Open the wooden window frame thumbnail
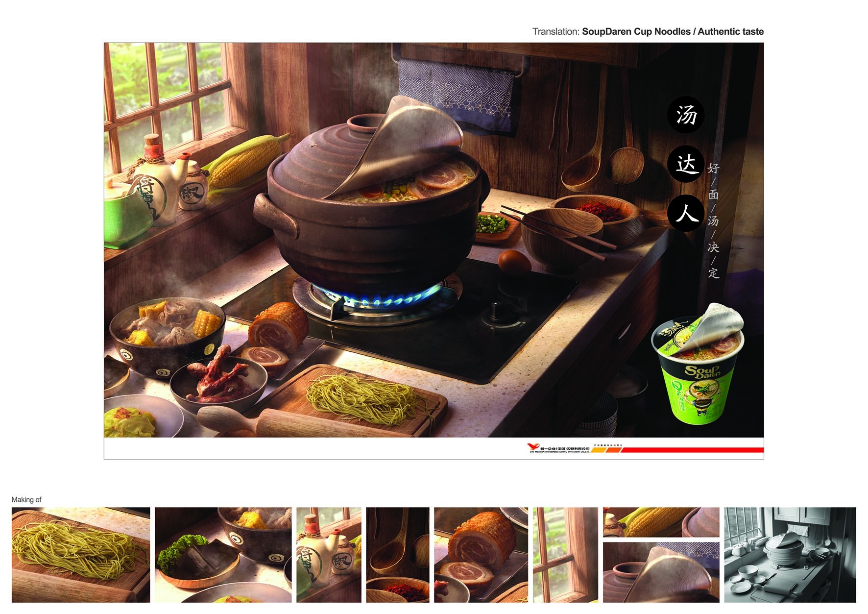868x614 pixels. tap(566, 555)
